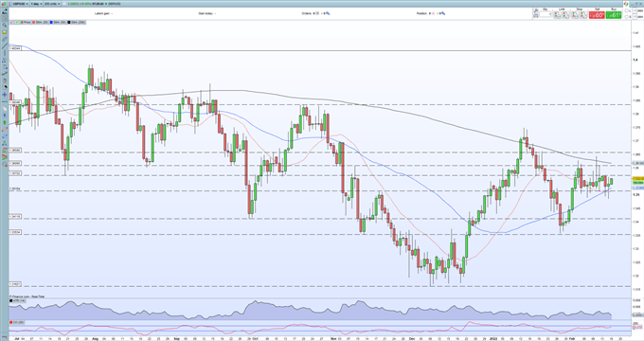Open the 1 day timeframe dropdown
The image size is (644, 341).
pos(36,4)
